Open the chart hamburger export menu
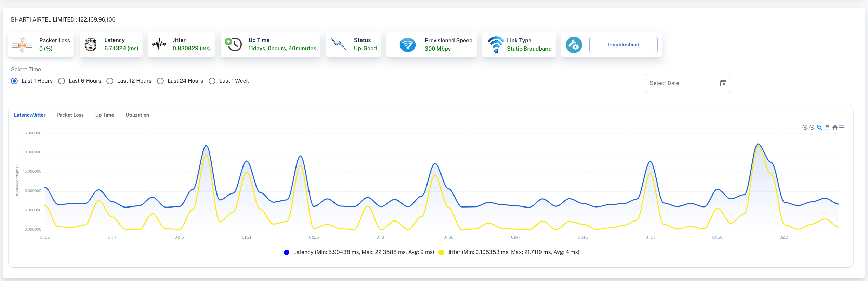Screen dimensions: 868x281 tap(842, 128)
